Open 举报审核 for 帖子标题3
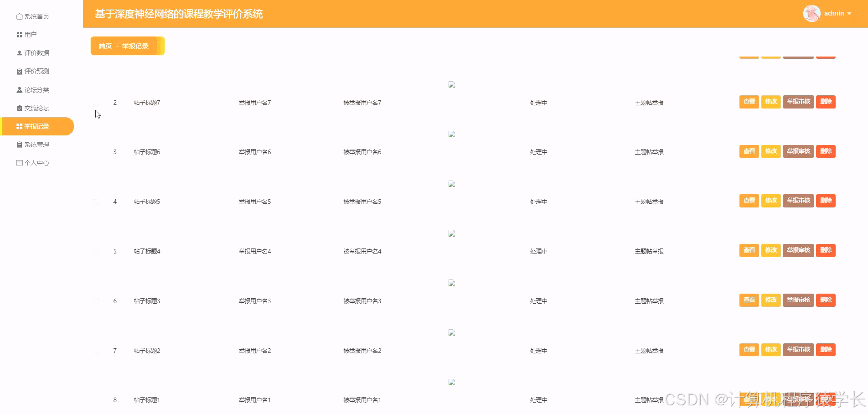 (x=798, y=300)
